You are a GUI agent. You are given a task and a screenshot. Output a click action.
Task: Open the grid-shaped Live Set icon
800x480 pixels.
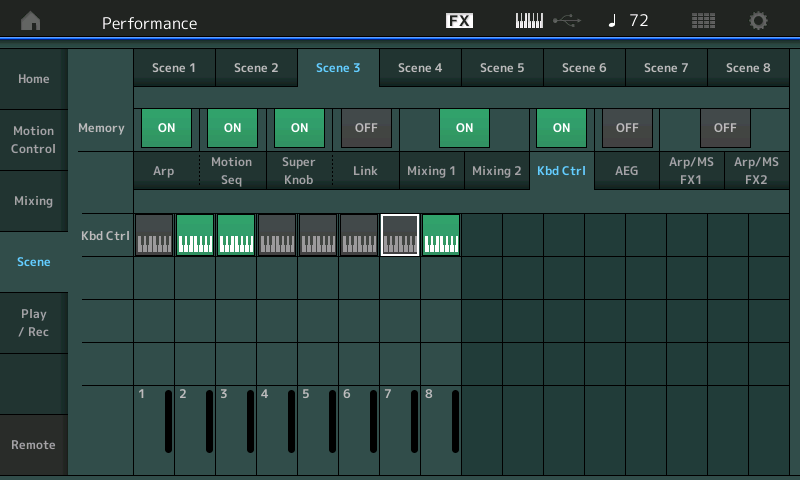point(703,21)
